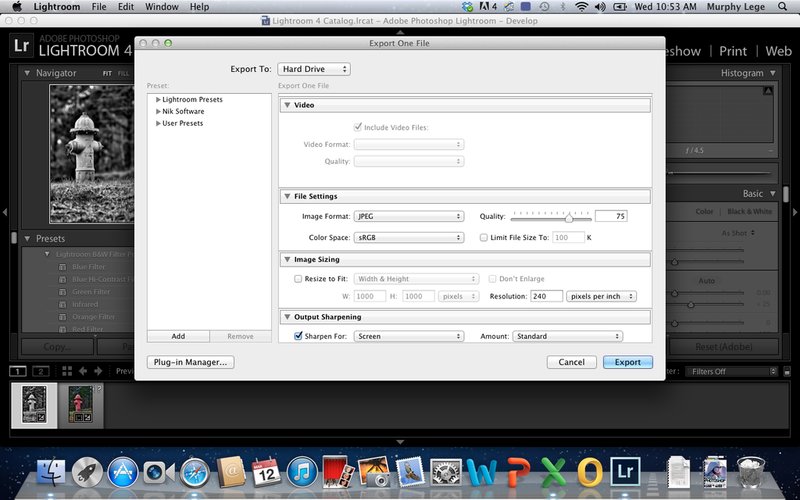Image resolution: width=800 pixels, height=500 pixels.
Task: Click the Quality value field showing 75
Action: 611,216
